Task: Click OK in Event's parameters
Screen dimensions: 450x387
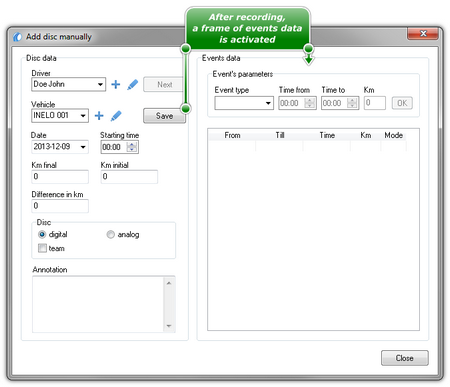Action: 402,103
